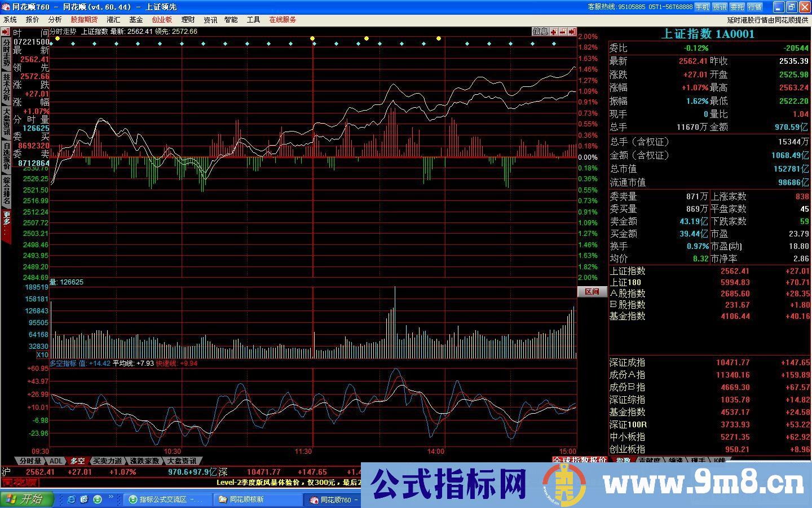Click the red arrow icon right of 信息
Image resolution: width=812 pixels, height=508 pixels.
tap(572, 32)
